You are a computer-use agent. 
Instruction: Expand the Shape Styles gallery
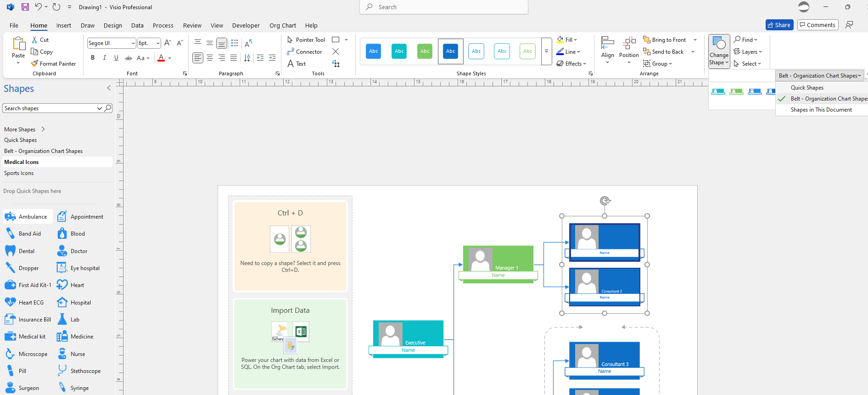click(x=546, y=51)
